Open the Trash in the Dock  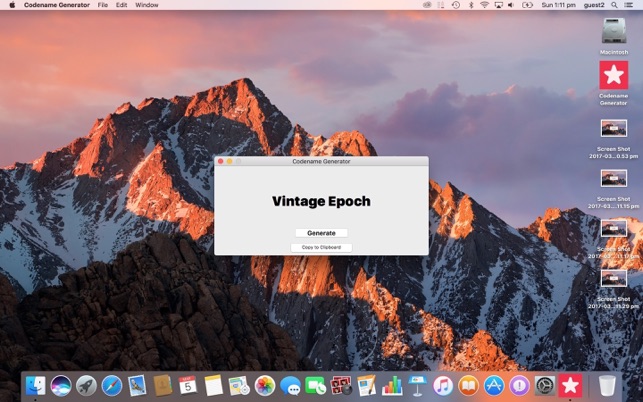click(x=607, y=386)
